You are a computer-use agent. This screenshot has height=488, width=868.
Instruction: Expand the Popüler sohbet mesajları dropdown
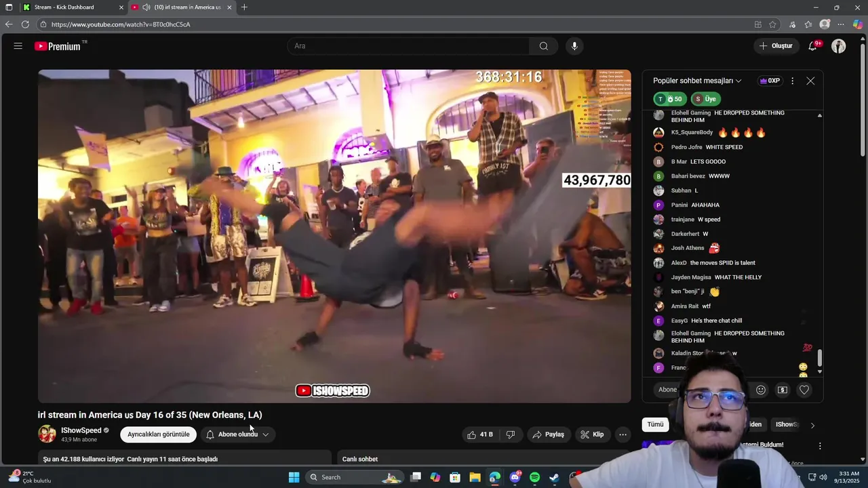point(697,81)
